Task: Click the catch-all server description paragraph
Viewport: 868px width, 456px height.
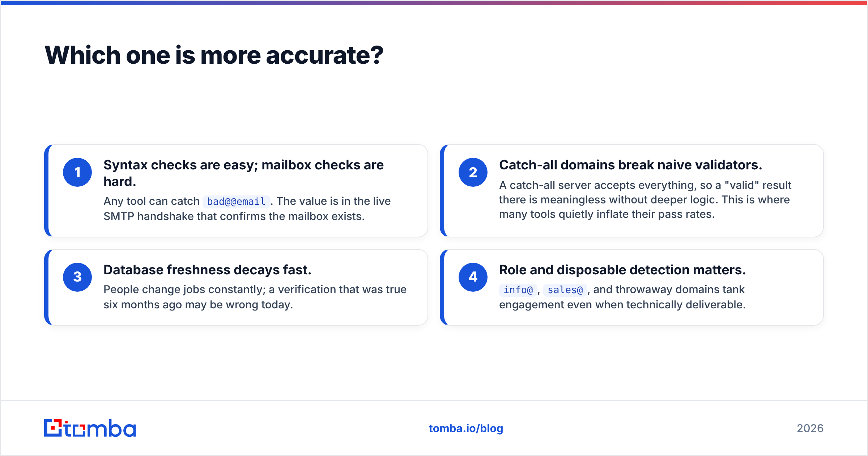Action: [645, 200]
